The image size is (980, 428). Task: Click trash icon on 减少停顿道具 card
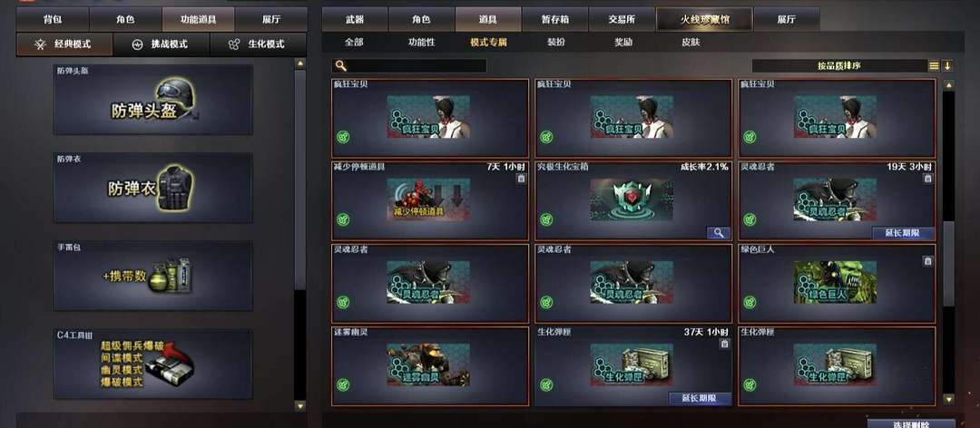tap(521, 179)
